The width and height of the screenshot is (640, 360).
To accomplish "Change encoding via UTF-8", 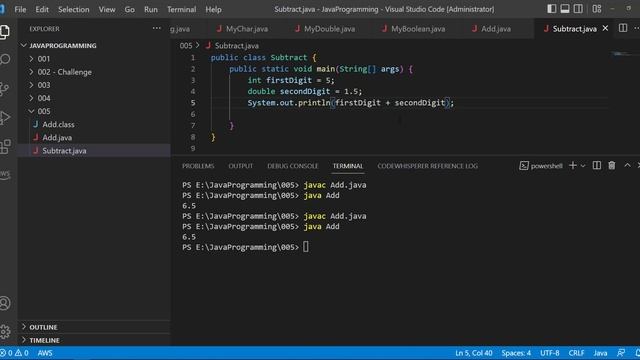I will (549, 353).
